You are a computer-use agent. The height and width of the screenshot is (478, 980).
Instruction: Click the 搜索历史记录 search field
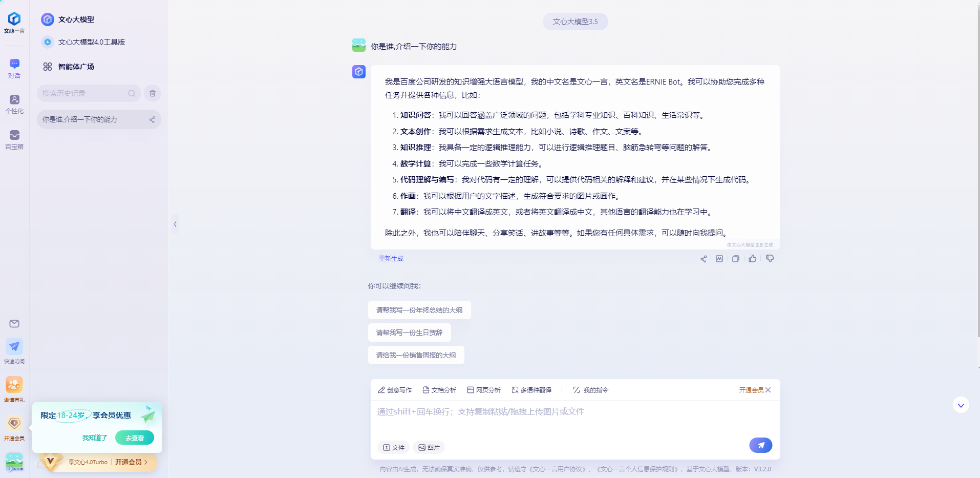pyautogui.click(x=89, y=93)
